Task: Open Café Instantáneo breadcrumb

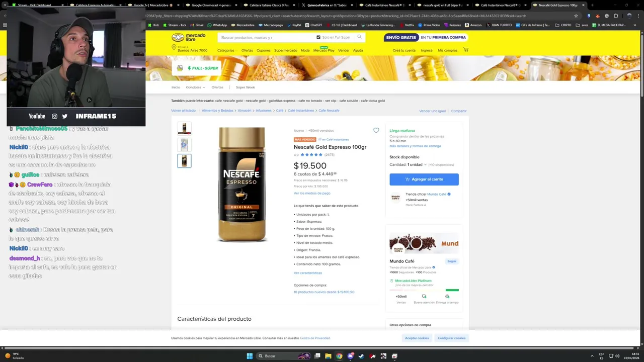Action: click(301, 110)
